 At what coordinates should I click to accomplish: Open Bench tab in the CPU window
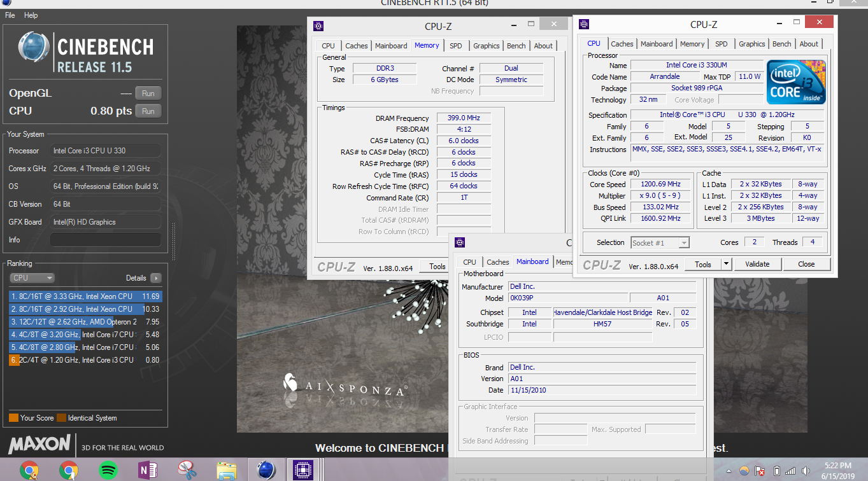(782, 44)
